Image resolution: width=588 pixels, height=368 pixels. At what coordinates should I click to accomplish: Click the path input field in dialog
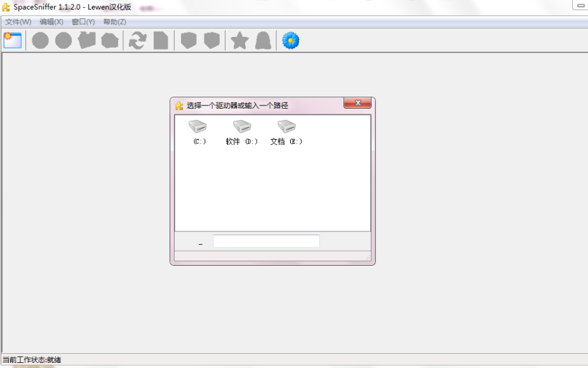coord(266,241)
